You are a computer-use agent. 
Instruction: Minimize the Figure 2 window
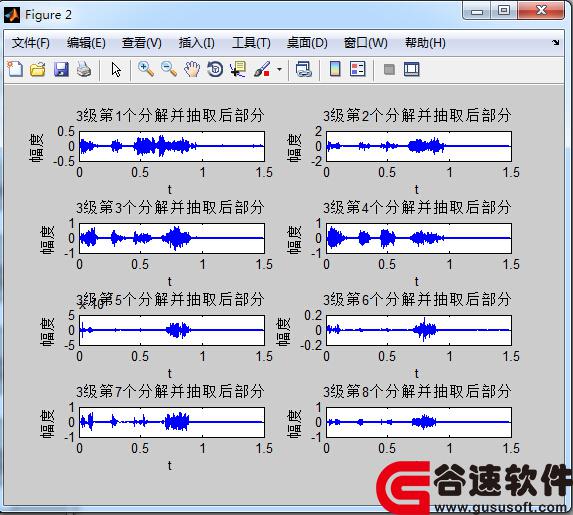point(477,11)
